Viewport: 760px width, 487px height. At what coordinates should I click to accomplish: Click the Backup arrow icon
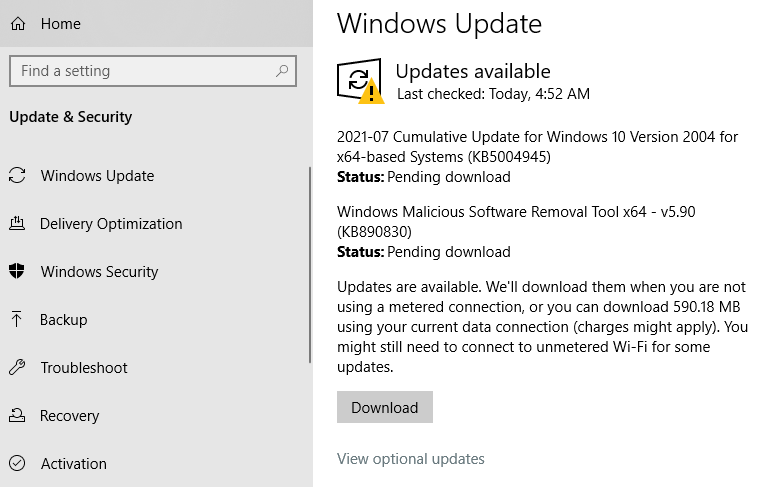pos(16,319)
